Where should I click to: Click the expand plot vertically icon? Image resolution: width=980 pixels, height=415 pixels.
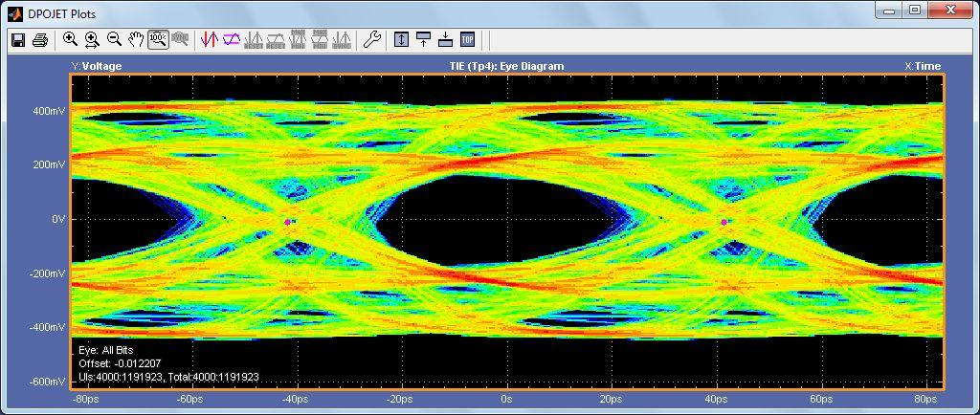[401, 39]
